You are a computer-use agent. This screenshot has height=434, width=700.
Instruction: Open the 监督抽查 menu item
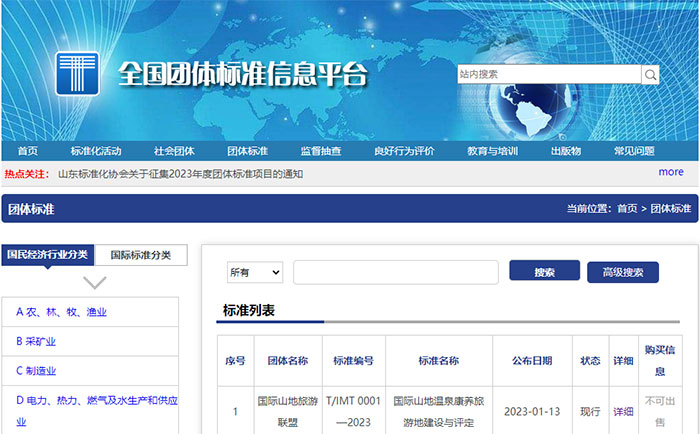[x=321, y=151]
